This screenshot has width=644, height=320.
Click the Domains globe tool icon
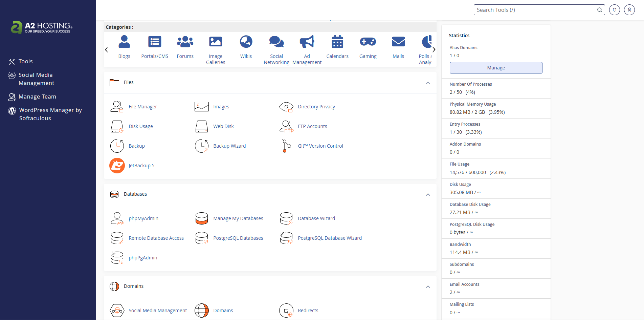click(x=202, y=311)
